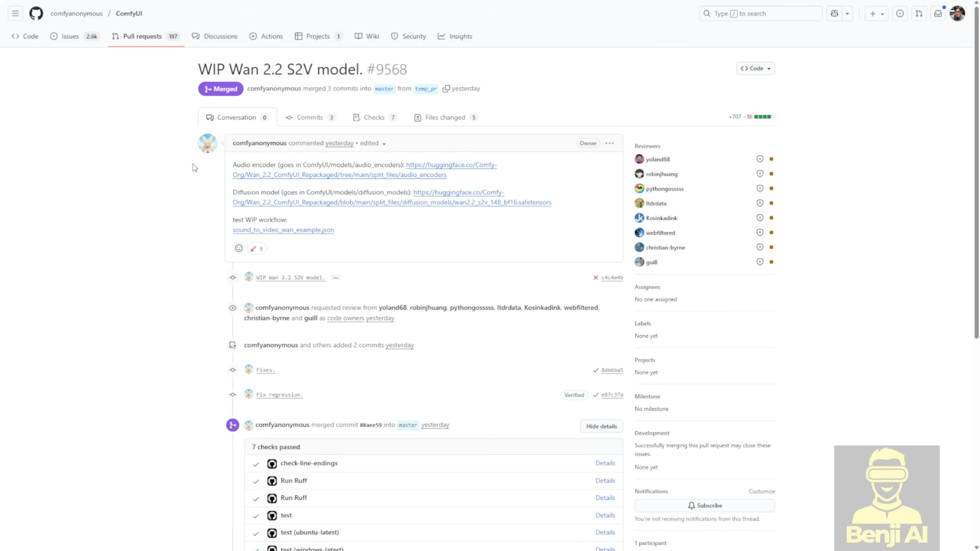Open the pull requests icon in the header
Screen dimensions: 980x551
tap(919, 13)
